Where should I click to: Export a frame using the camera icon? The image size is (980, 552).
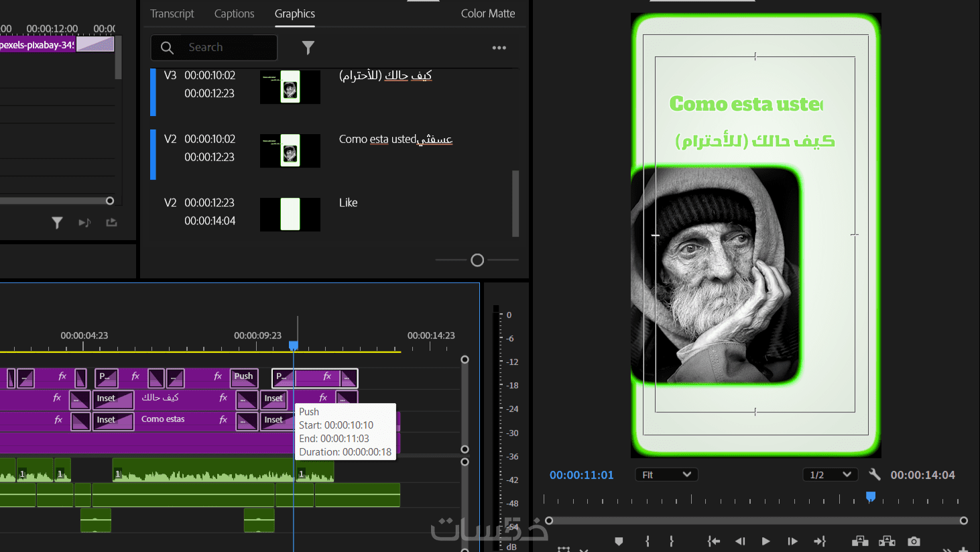pos(914,541)
